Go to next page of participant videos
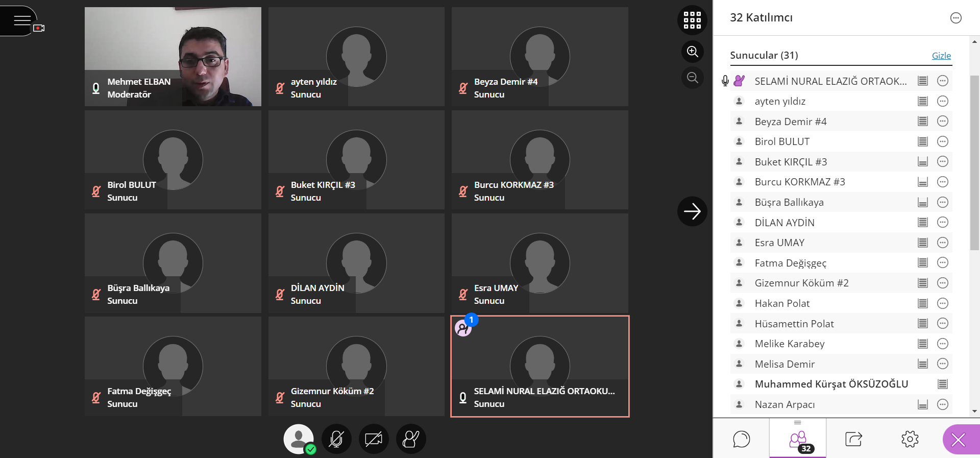Image resolution: width=980 pixels, height=458 pixels. coord(692,211)
